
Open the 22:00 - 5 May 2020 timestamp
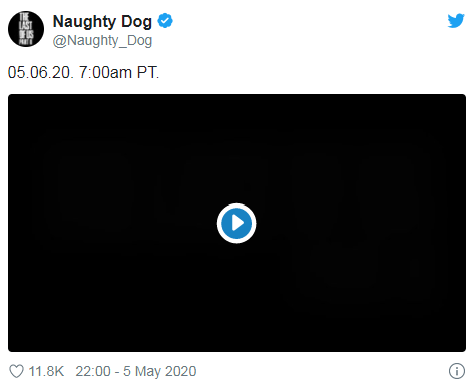[136, 371]
